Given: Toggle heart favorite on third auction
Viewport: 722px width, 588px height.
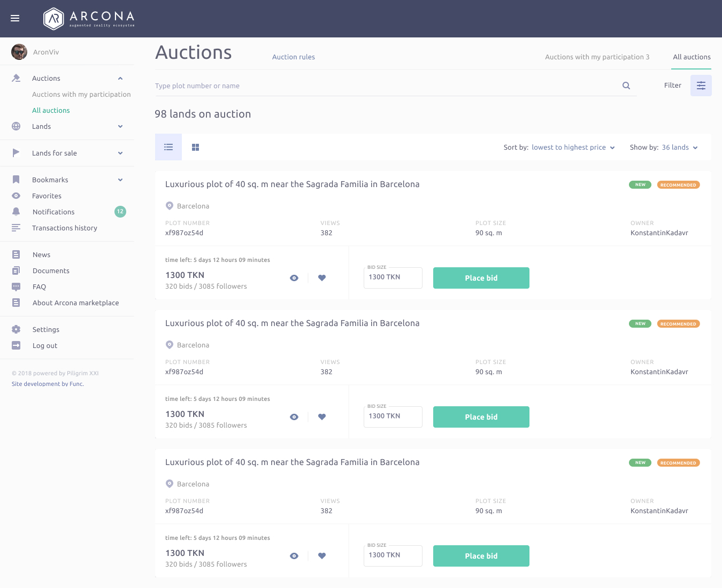Looking at the screenshot, I should (322, 556).
